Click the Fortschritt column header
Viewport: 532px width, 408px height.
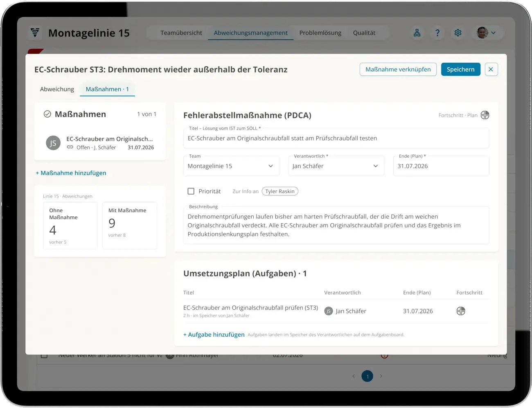469,292
